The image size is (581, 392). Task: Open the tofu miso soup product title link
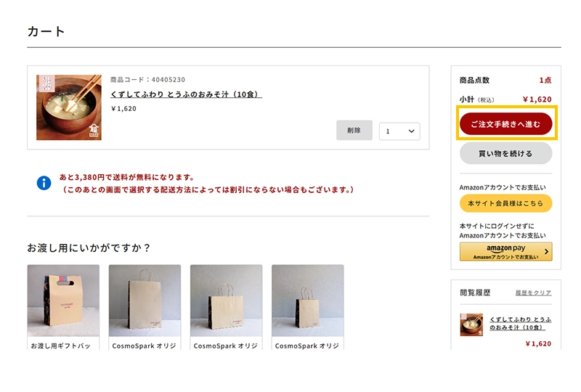click(x=186, y=94)
